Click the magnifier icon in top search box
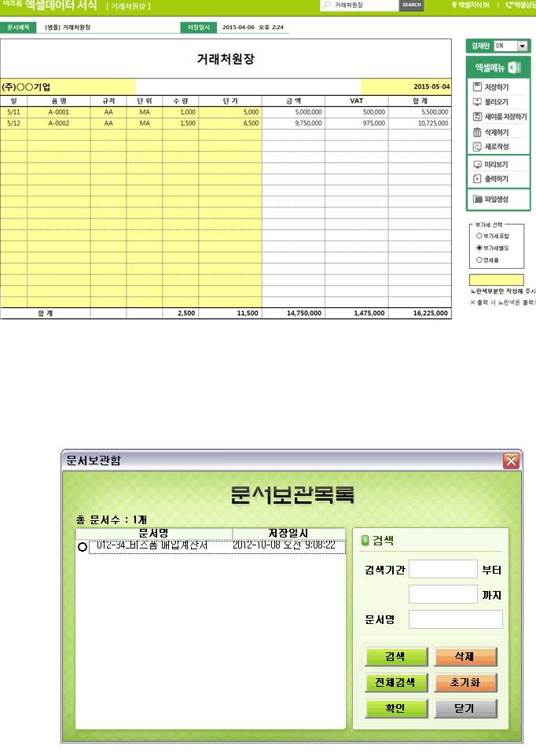The width and height of the screenshot is (536, 756). pos(327,5)
